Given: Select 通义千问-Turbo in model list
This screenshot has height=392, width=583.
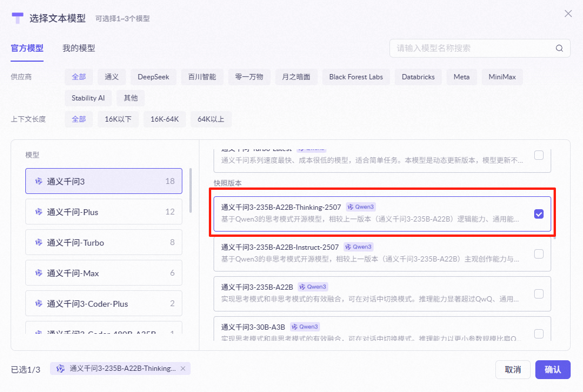Looking at the screenshot, I should (x=104, y=242).
